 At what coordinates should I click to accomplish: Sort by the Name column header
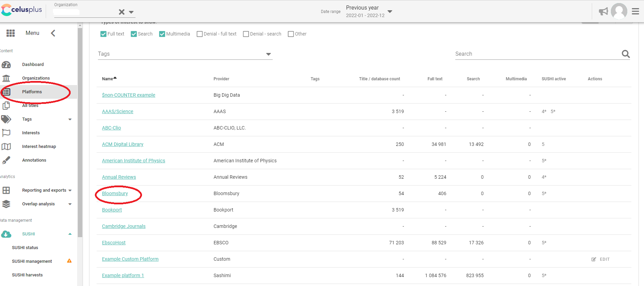click(109, 79)
